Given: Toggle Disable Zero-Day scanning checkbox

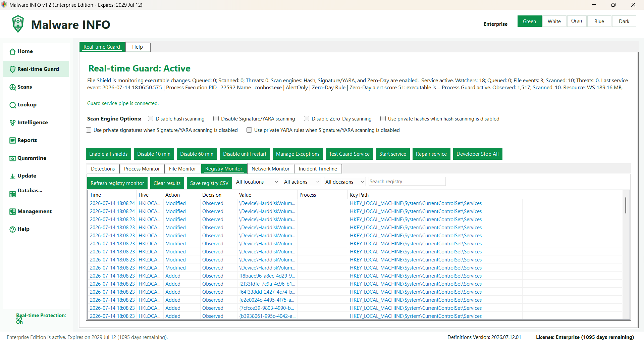Looking at the screenshot, I should (307, 118).
